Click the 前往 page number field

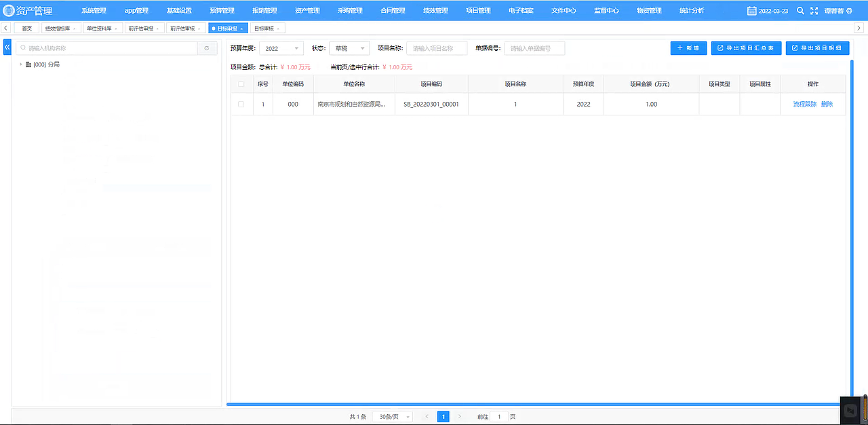click(x=498, y=416)
